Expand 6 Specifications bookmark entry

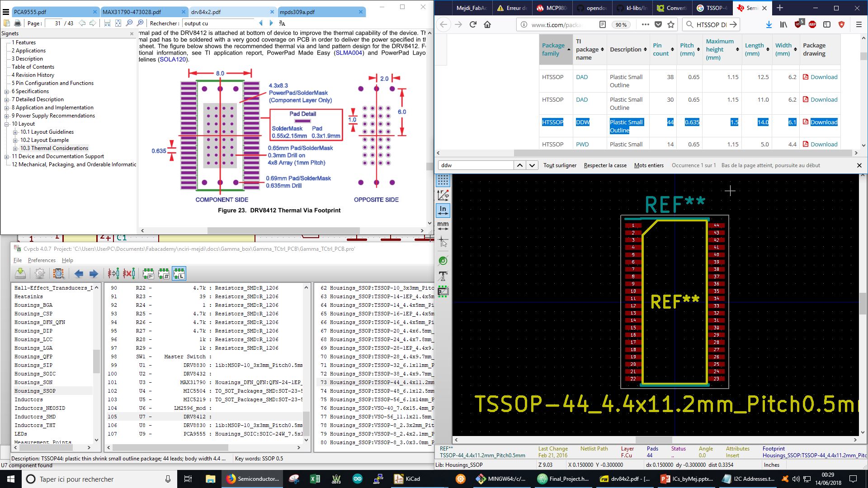[7, 91]
